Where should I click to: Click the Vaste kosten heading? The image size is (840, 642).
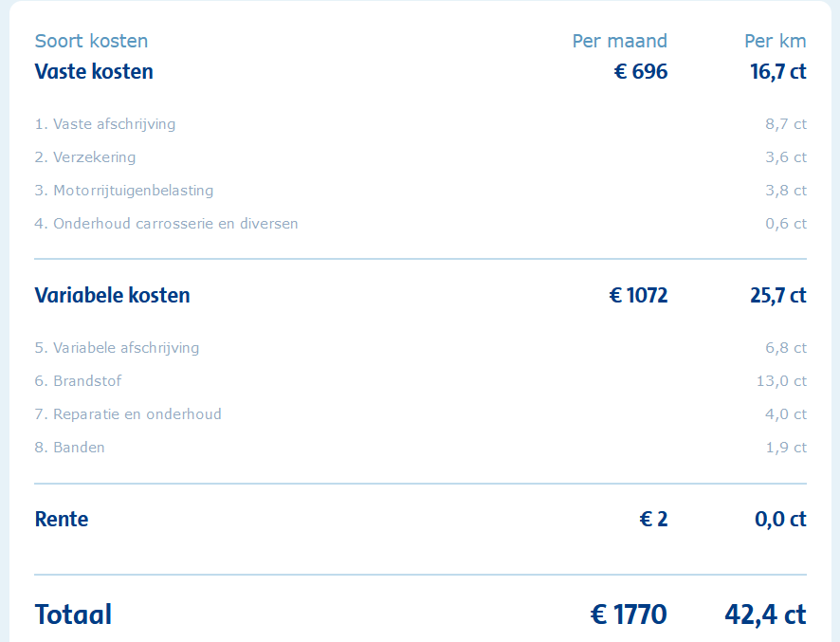tap(94, 71)
